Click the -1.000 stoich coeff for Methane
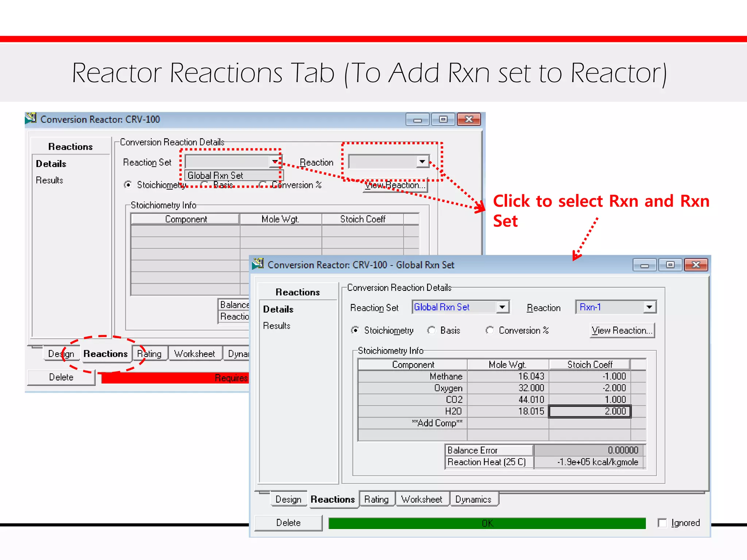Viewport: 747px width, 560px height. 589,376
